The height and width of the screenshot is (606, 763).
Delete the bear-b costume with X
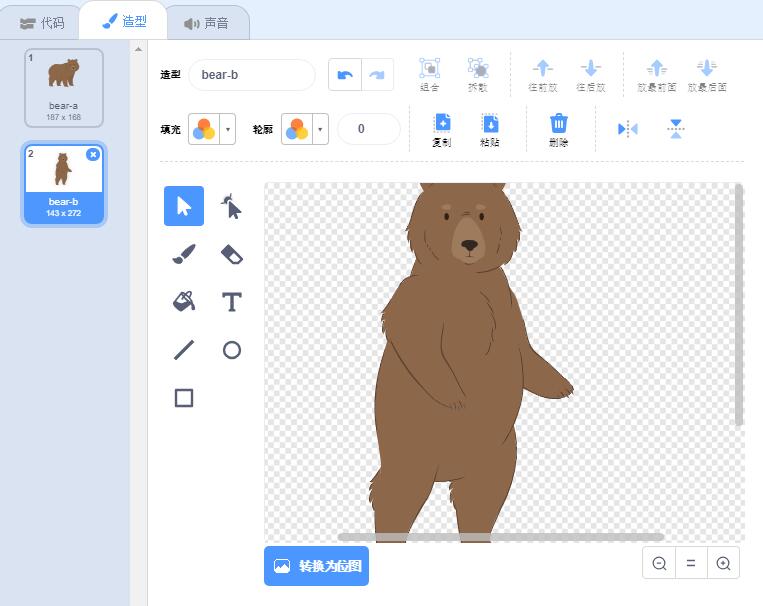(93, 154)
